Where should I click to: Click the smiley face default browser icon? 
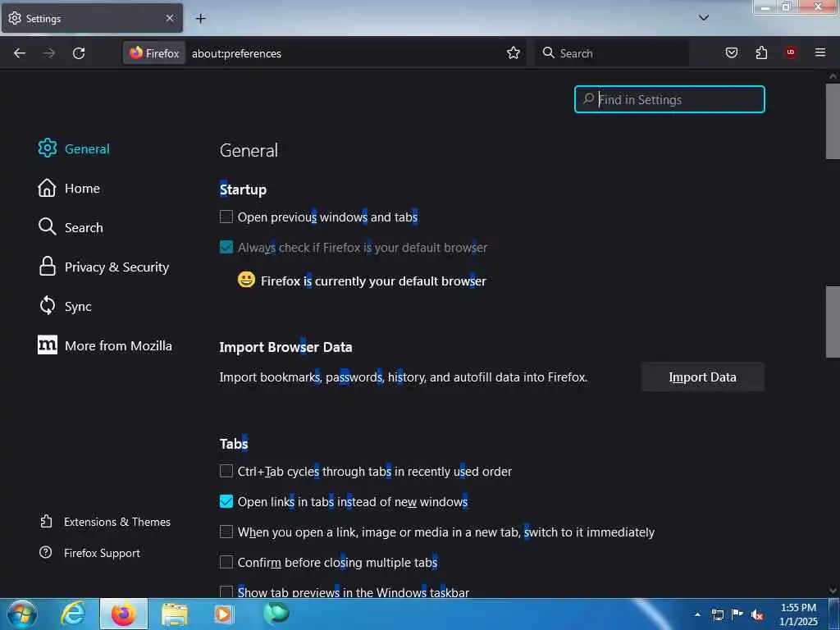click(246, 279)
